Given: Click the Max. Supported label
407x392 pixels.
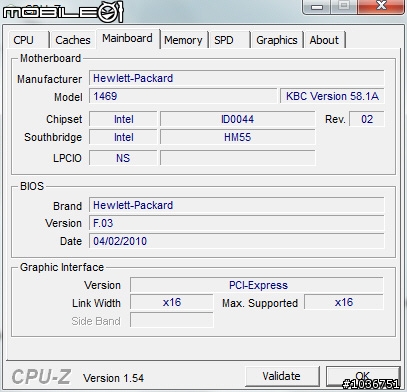Looking at the screenshot, I should click(x=260, y=303).
